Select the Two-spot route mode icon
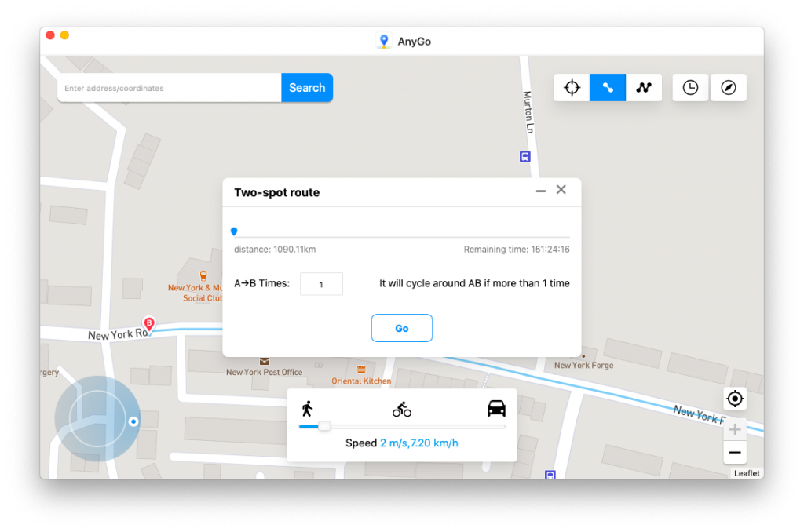Image resolution: width=804 pixels, height=532 pixels. point(607,87)
